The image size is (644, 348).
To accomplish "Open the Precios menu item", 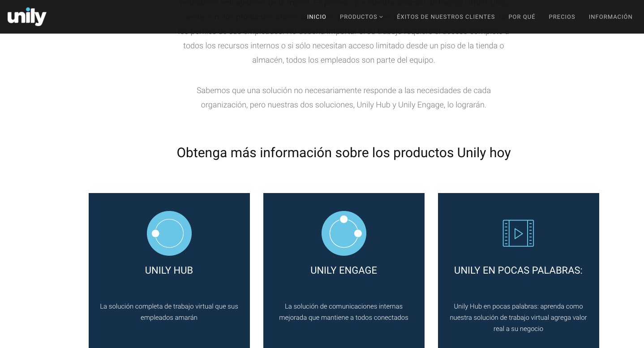I will click(562, 17).
